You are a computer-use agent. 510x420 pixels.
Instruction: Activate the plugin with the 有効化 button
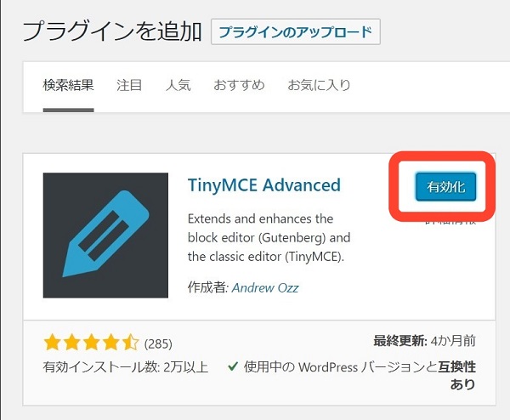coord(445,188)
